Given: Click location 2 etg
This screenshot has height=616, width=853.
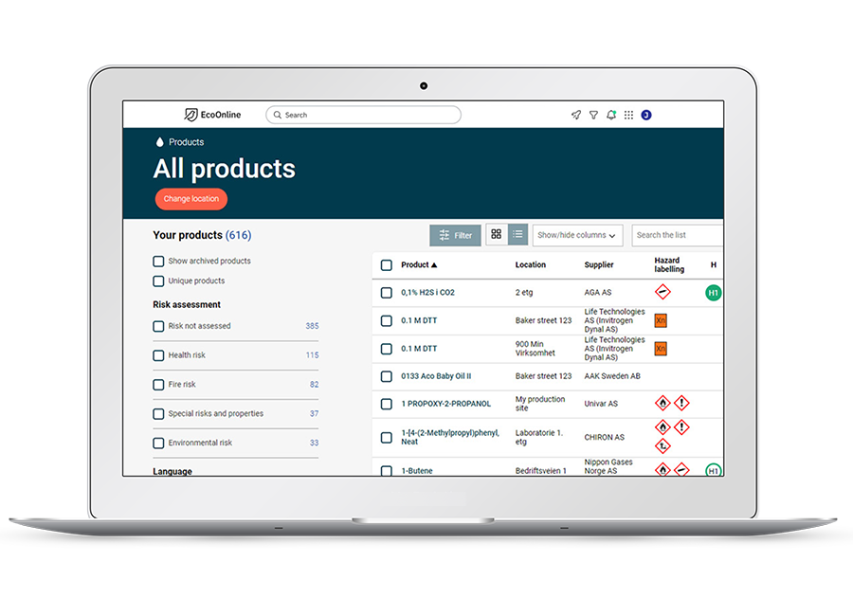Looking at the screenshot, I should [524, 292].
